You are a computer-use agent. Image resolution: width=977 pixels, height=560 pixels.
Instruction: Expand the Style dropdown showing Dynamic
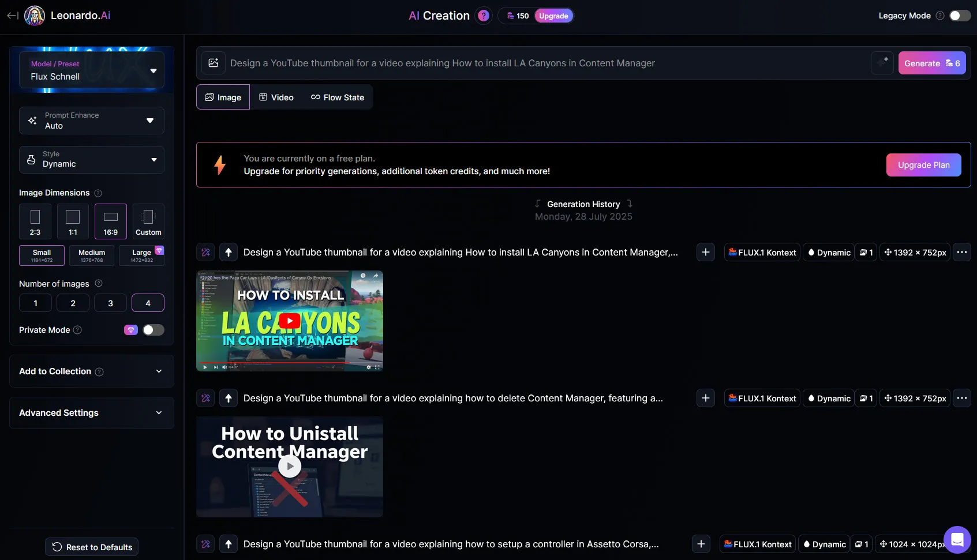[91, 159]
